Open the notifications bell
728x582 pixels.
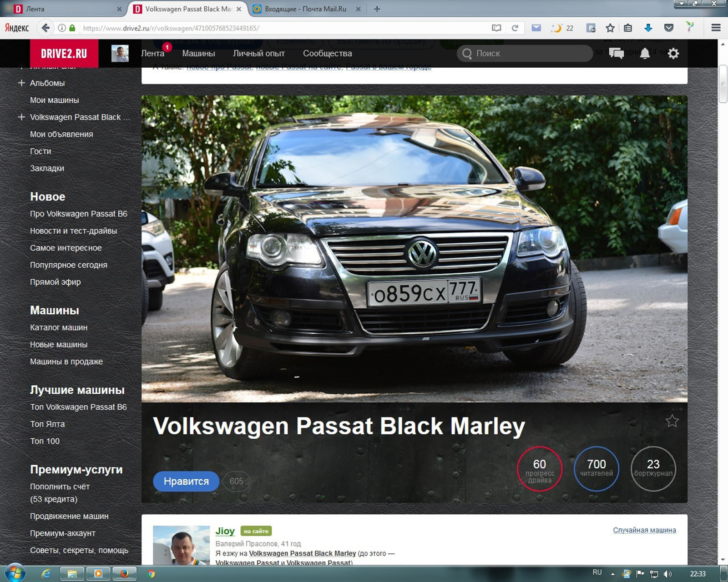coord(645,54)
